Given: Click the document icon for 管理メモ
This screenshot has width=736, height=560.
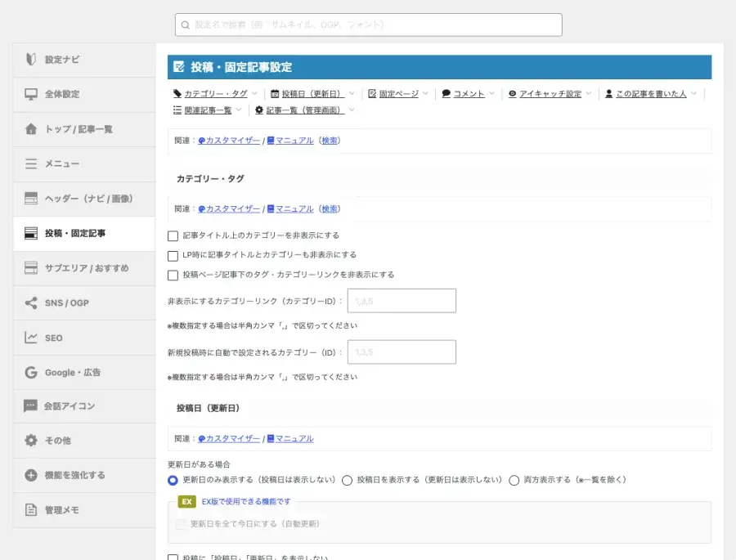Looking at the screenshot, I should (x=31, y=510).
